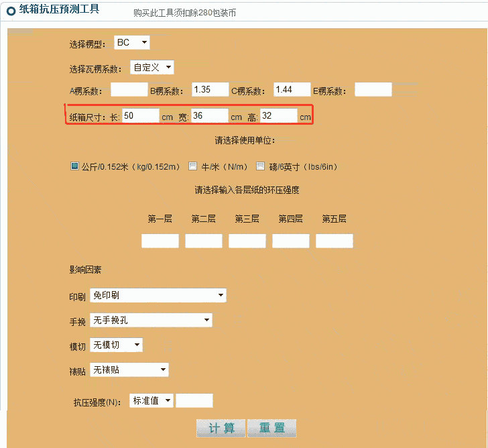Toggle the 公斤/0.152米 (kg/0.152m) checkbox
Screen dimensions: 488x448
coord(75,166)
